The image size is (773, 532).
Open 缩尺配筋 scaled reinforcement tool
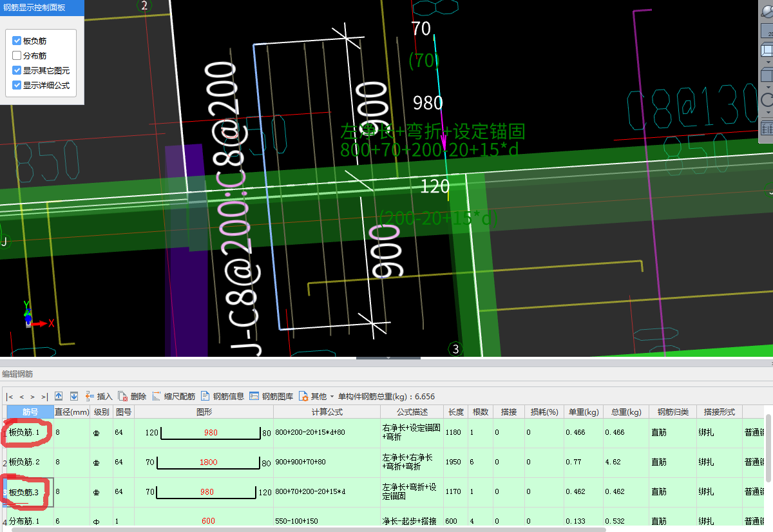[173, 396]
